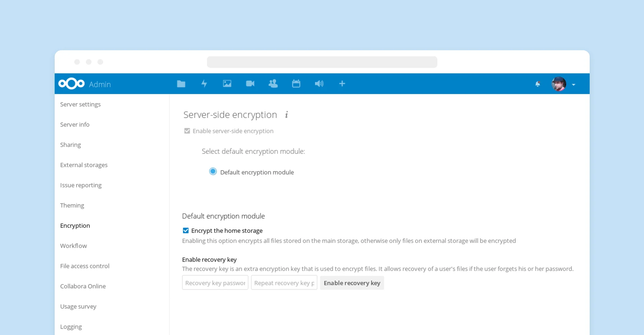Click Enable recovery key button
Image resolution: width=644 pixels, height=335 pixels.
(x=352, y=283)
